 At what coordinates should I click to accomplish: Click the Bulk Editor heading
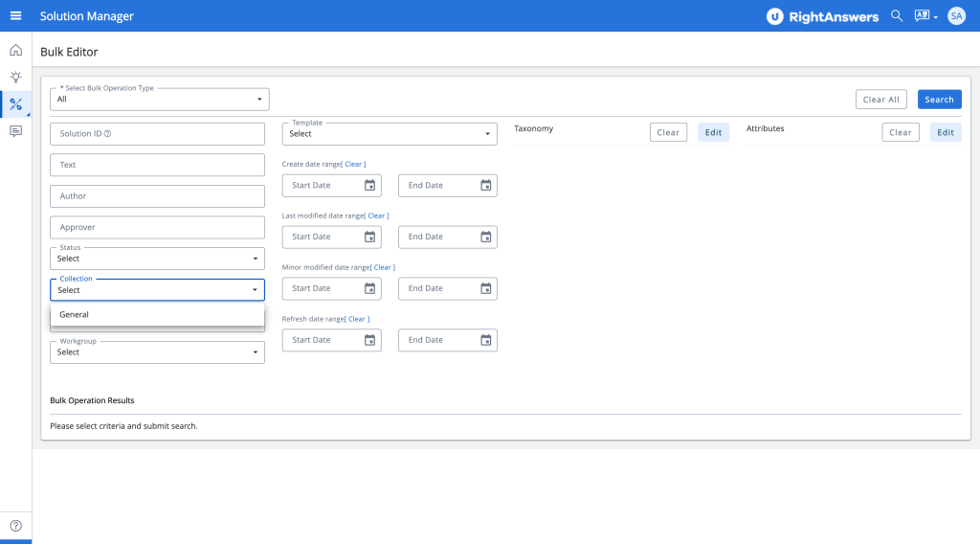pyautogui.click(x=69, y=52)
